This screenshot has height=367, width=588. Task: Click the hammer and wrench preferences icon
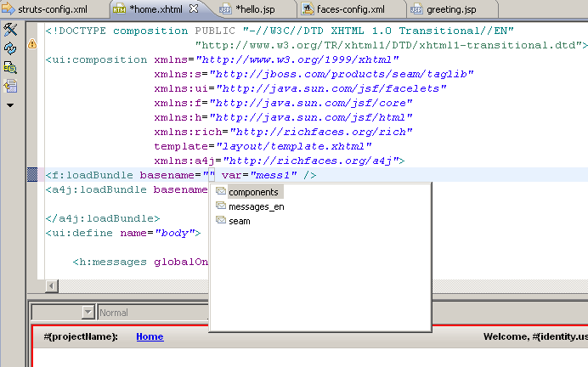(x=11, y=31)
